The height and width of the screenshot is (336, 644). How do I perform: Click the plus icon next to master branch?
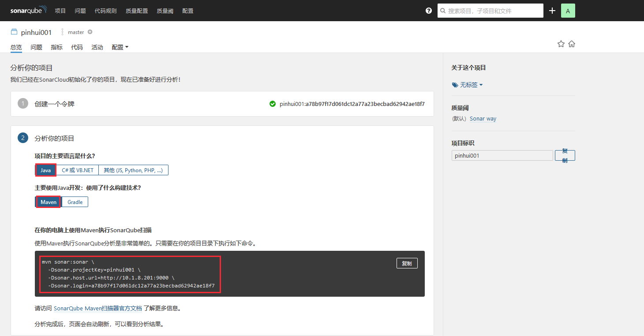[x=90, y=32]
